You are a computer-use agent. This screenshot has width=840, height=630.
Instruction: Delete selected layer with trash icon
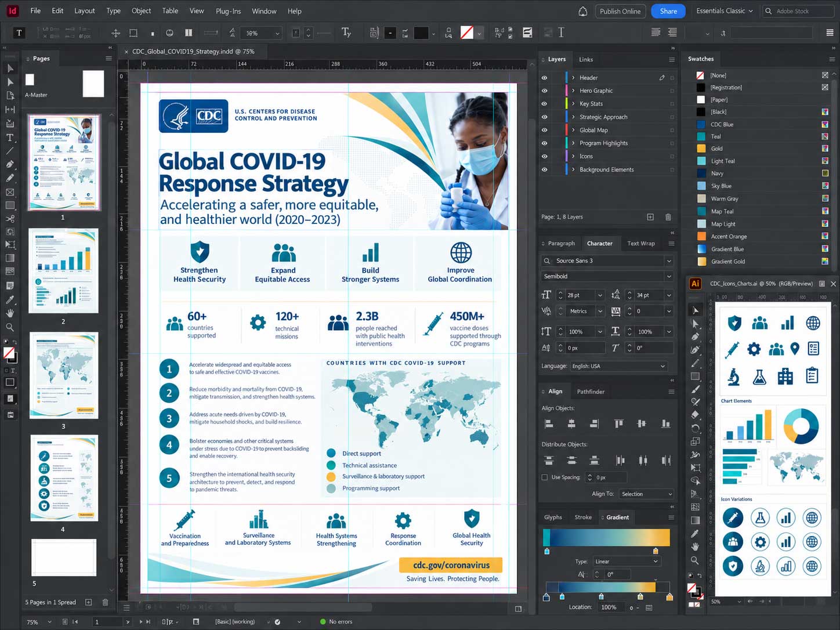(668, 217)
